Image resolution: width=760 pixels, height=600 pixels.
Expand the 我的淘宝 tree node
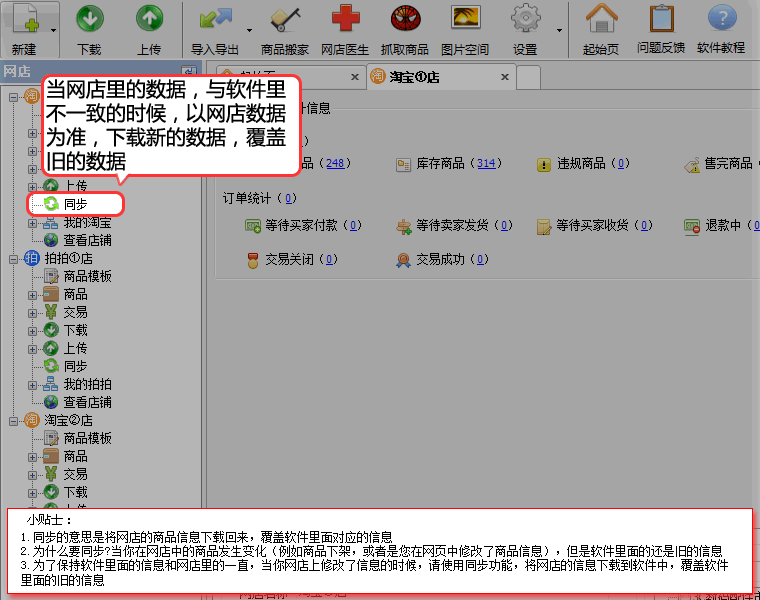point(32,223)
